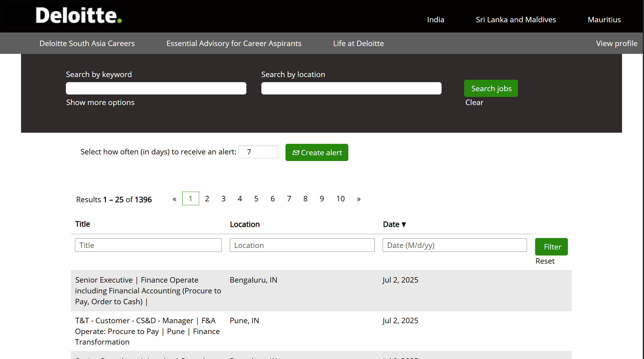
Task: Click the Title filter field
Action: [148, 245]
